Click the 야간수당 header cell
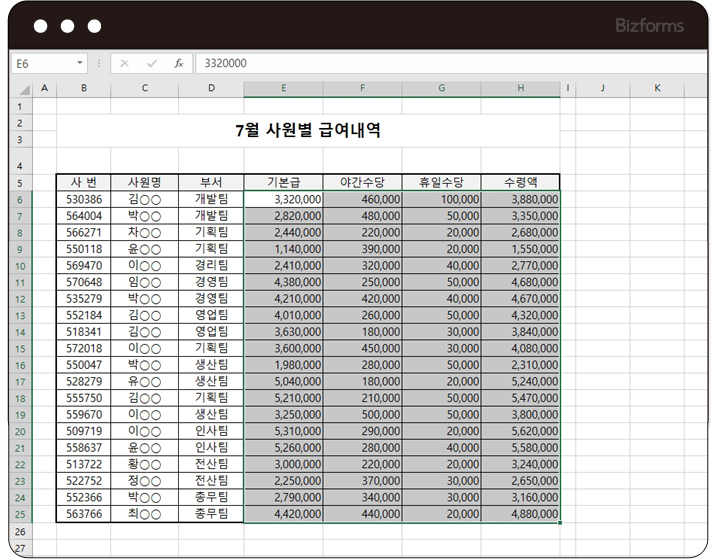The image size is (715, 560). click(362, 182)
